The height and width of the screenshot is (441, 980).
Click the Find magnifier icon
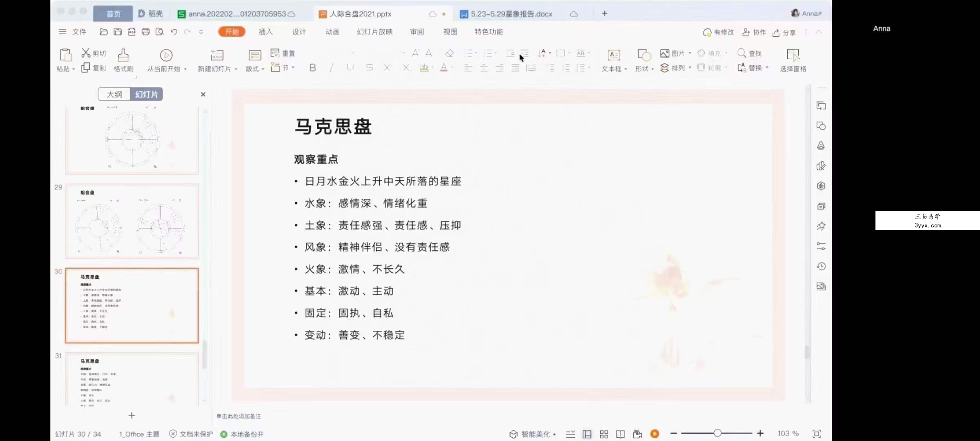click(x=742, y=53)
